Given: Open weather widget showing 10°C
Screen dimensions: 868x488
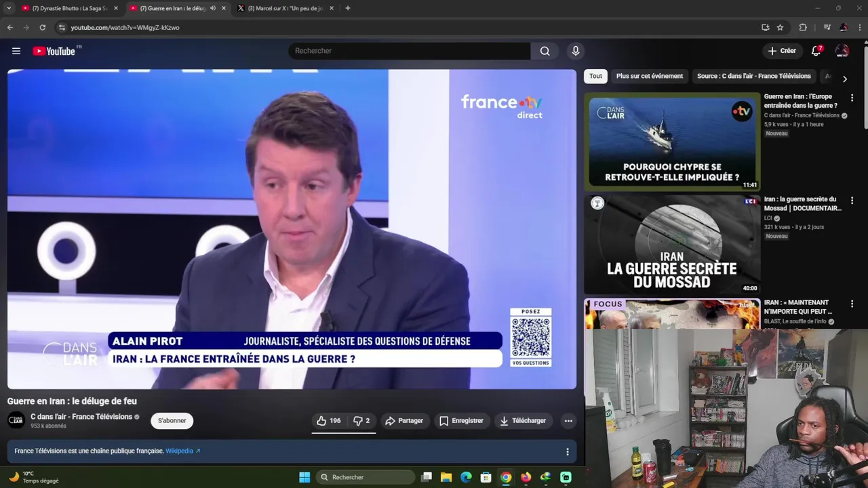Looking at the screenshot, I should [34, 477].
